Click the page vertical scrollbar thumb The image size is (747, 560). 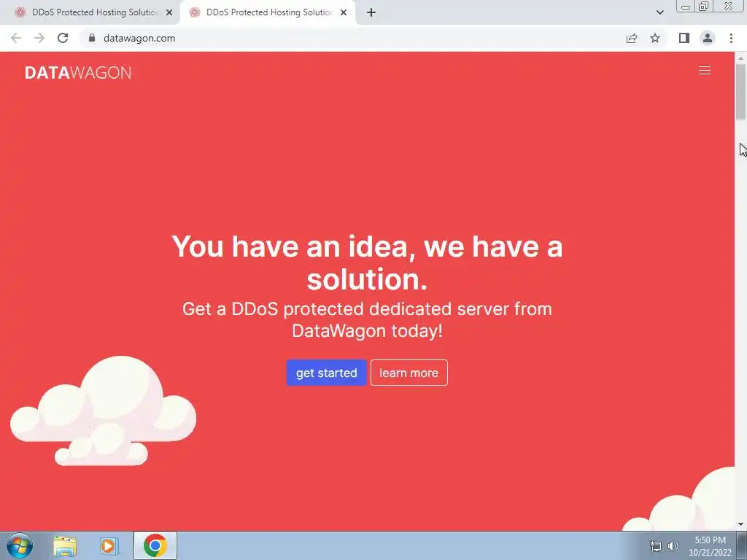click(x=740, y=91)
